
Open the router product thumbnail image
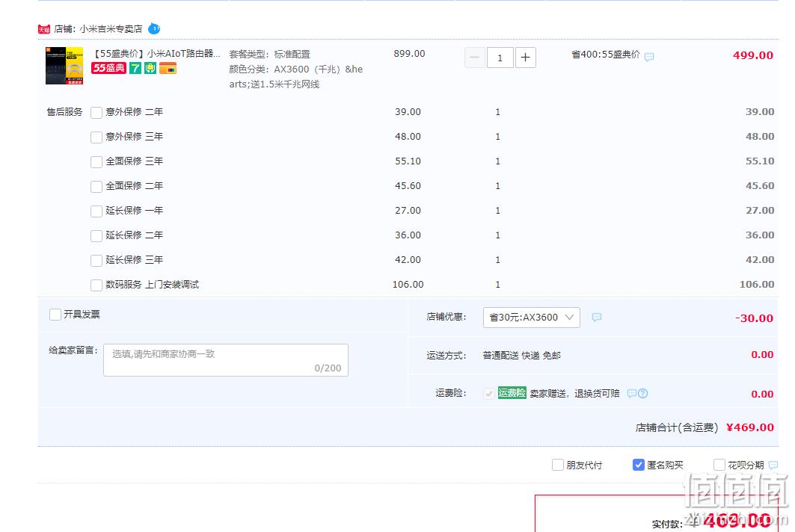tap(64, 66)
